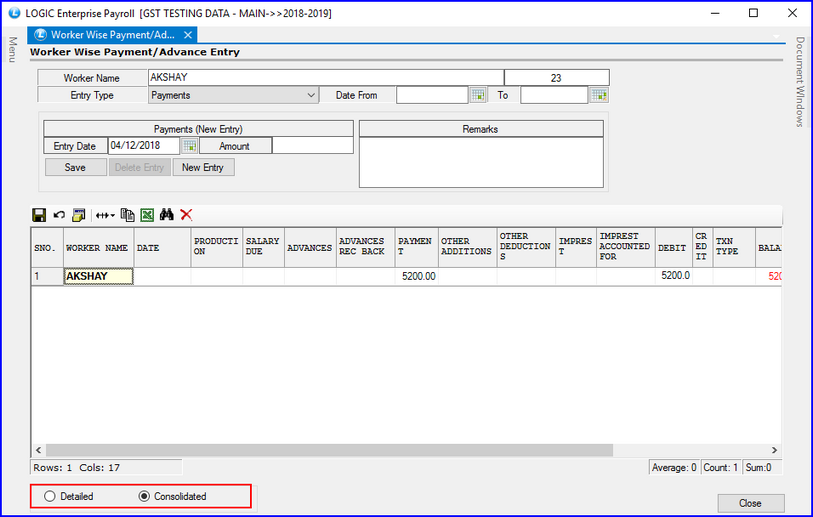Click the copy grid data icon
Viewport: 813px width, 517px height.
[x=127, y=215]
